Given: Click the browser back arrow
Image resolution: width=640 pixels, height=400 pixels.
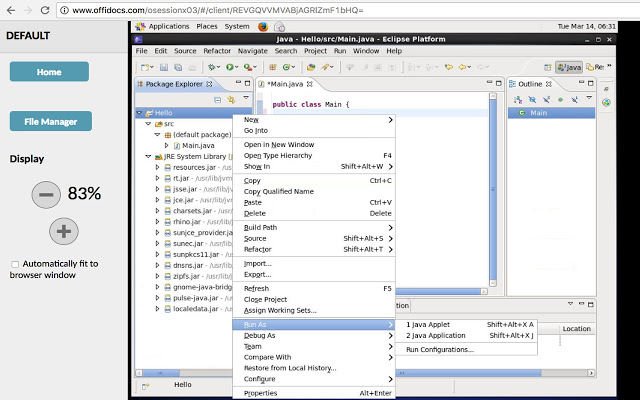Looking at the screenshot, I should [x=11, y=10].
